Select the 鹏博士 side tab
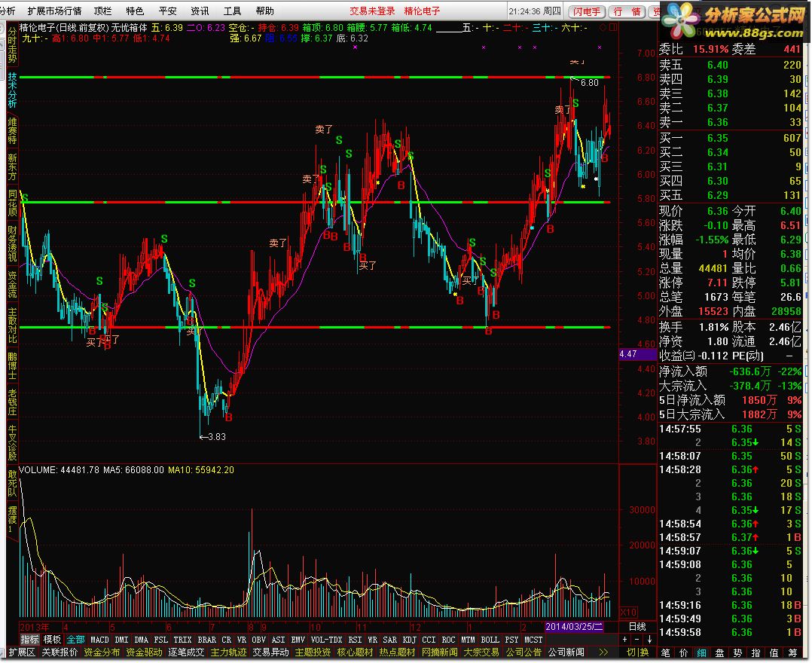 (12, 365)
